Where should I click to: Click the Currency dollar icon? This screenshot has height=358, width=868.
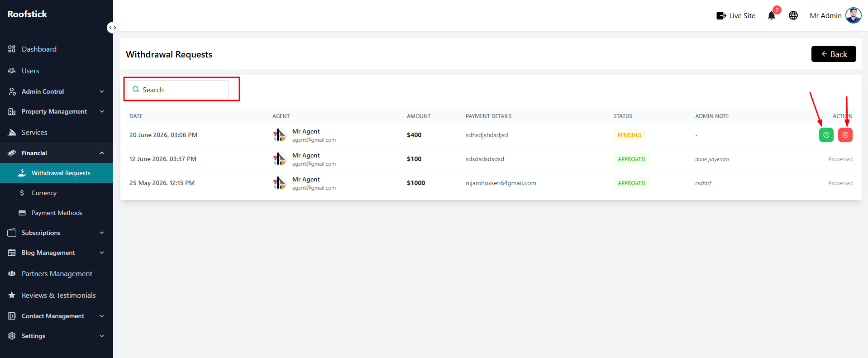[x=22, y=193]
